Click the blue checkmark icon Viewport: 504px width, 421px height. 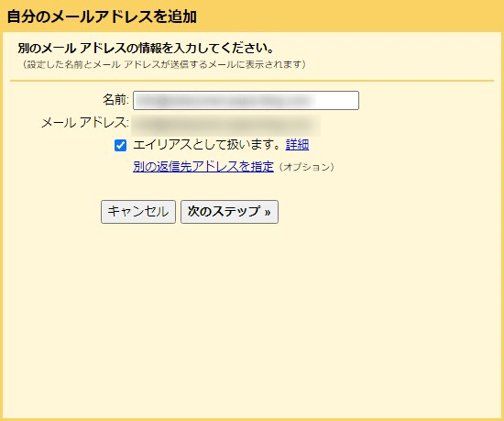point(121,145)
